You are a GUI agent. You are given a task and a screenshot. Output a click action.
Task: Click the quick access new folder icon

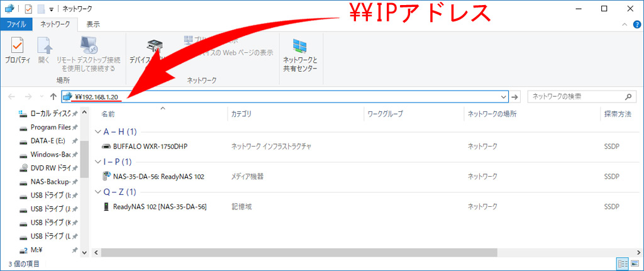coord(41,9)
